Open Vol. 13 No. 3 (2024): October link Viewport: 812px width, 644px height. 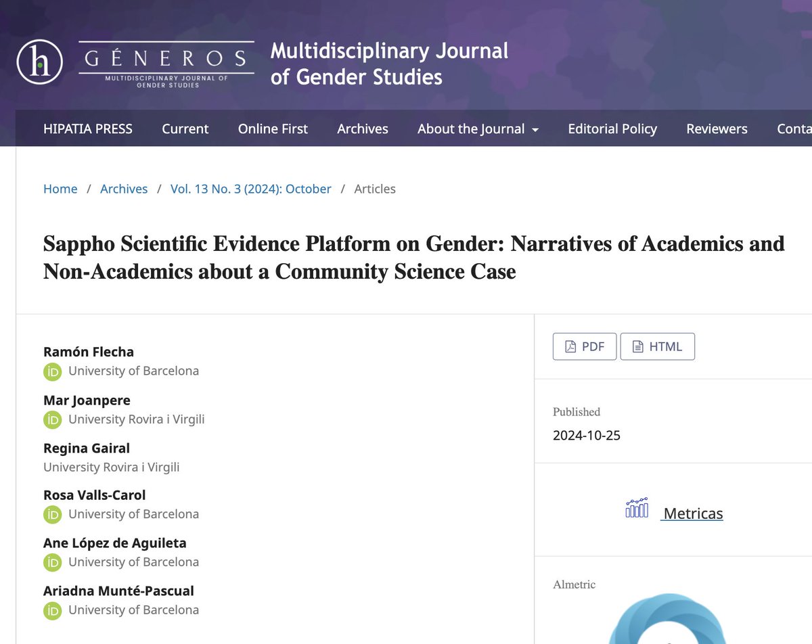[x=251, y=189]
